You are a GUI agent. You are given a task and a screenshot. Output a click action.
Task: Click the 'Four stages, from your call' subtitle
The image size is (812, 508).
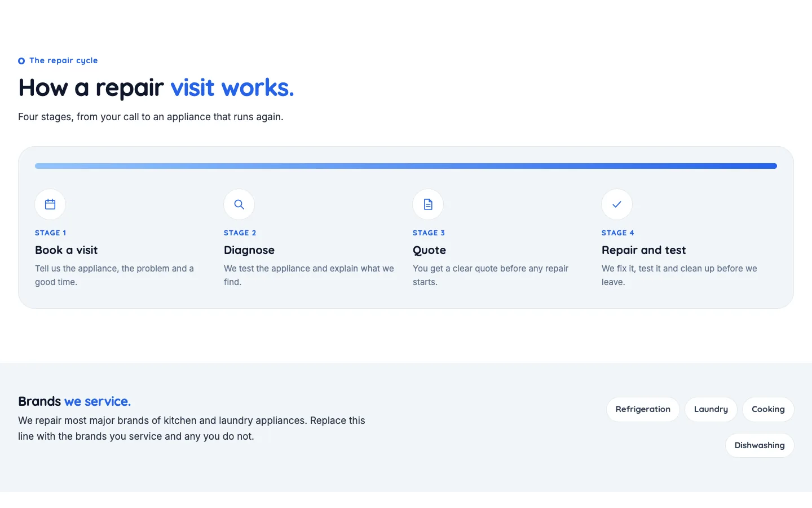(x=151, y=117)
